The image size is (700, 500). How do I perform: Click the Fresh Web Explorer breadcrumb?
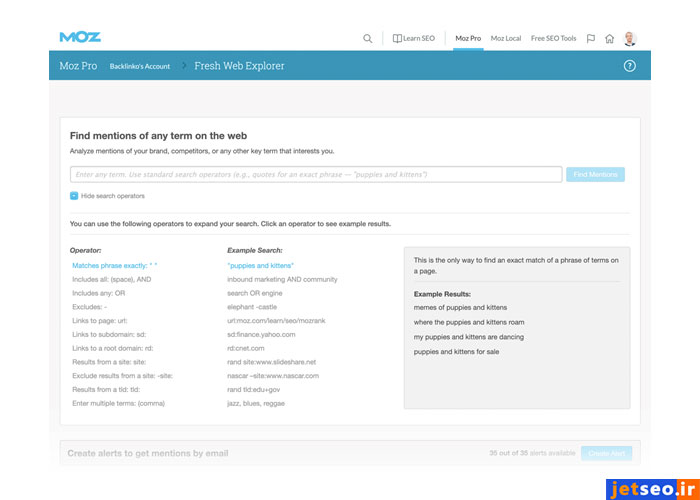pyautogui.click(x=239, y=66)
